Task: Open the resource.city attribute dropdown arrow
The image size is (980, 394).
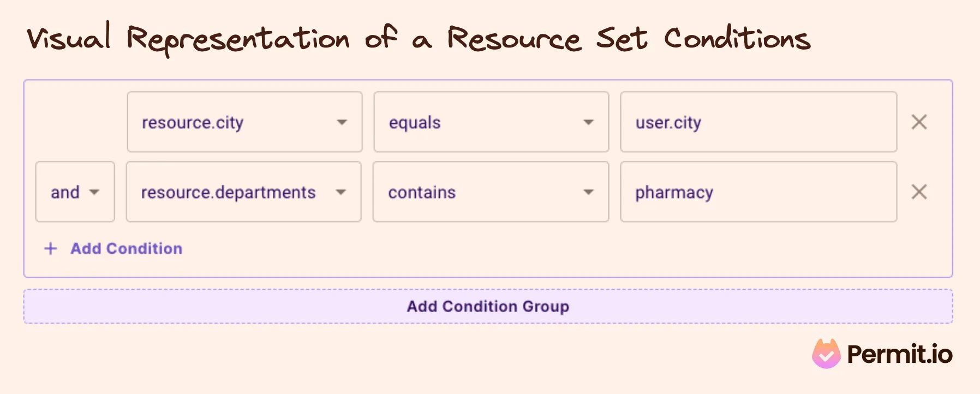Action: click(x=342, y=123)
